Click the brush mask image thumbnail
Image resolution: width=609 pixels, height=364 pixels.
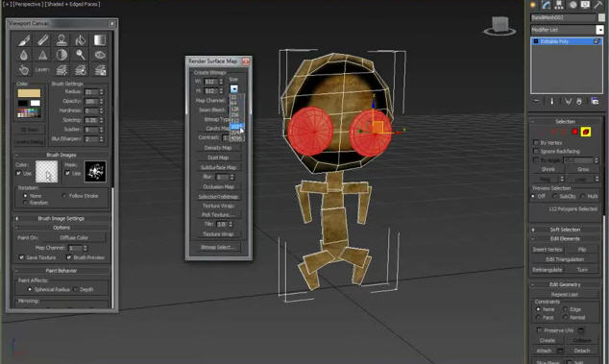click(95, 171)
